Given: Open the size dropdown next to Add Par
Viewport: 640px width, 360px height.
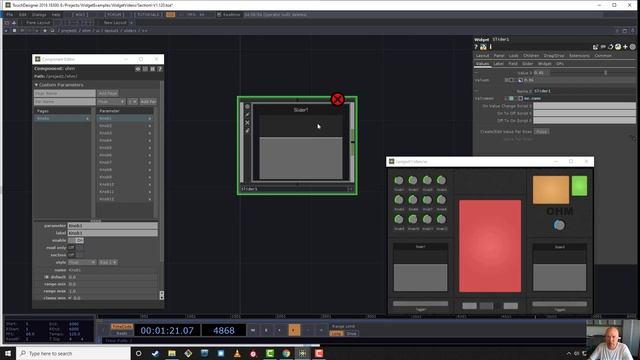Looking at the screenshot, I should [132, 102].
